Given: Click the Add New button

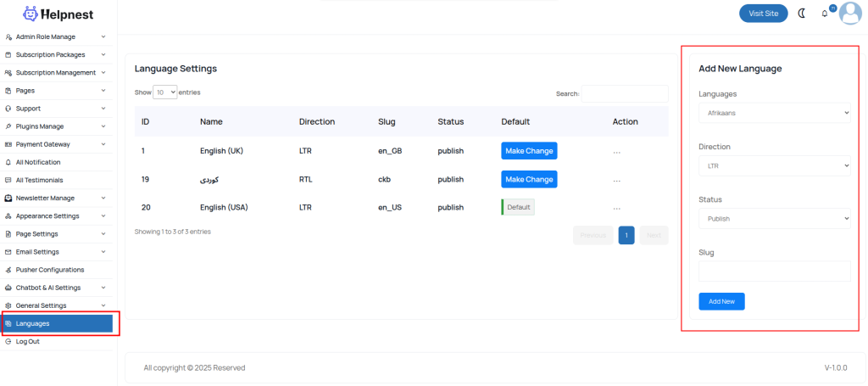Looking at the screenshot, I should tap(721, 301).
